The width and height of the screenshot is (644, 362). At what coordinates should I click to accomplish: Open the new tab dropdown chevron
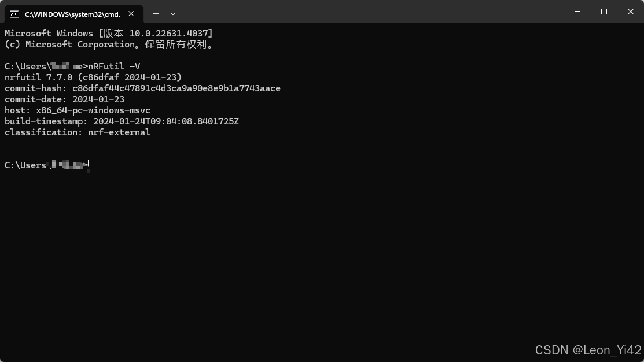point(172,13)
